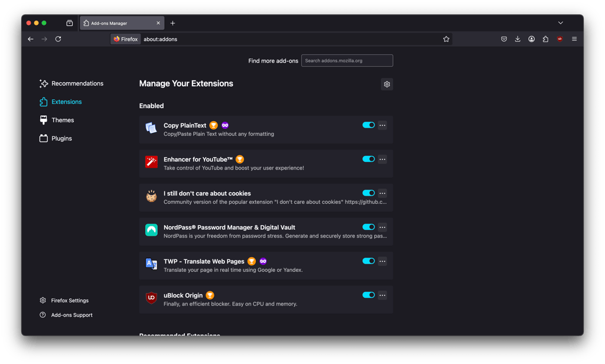Disable TWP - Translate Web Pages toggle
This screenshot has height=364, width=605.
coord(369,261)
